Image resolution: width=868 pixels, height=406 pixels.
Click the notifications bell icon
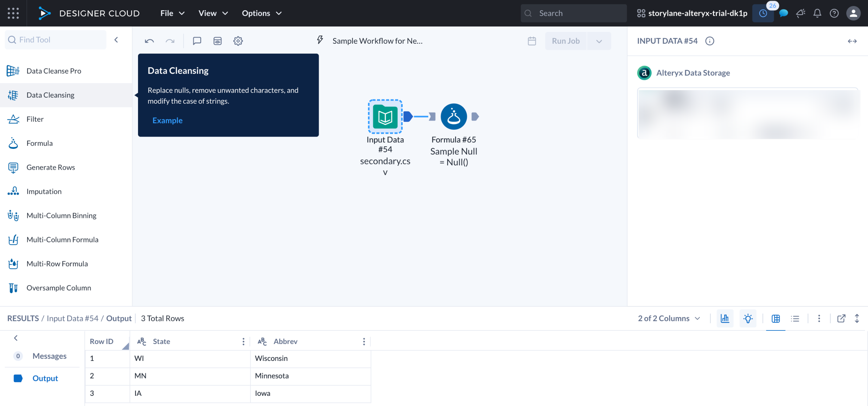tap(817, 13)
